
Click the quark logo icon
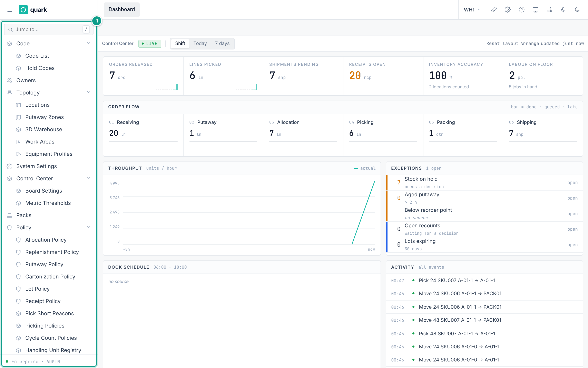[x=23, y=10]
